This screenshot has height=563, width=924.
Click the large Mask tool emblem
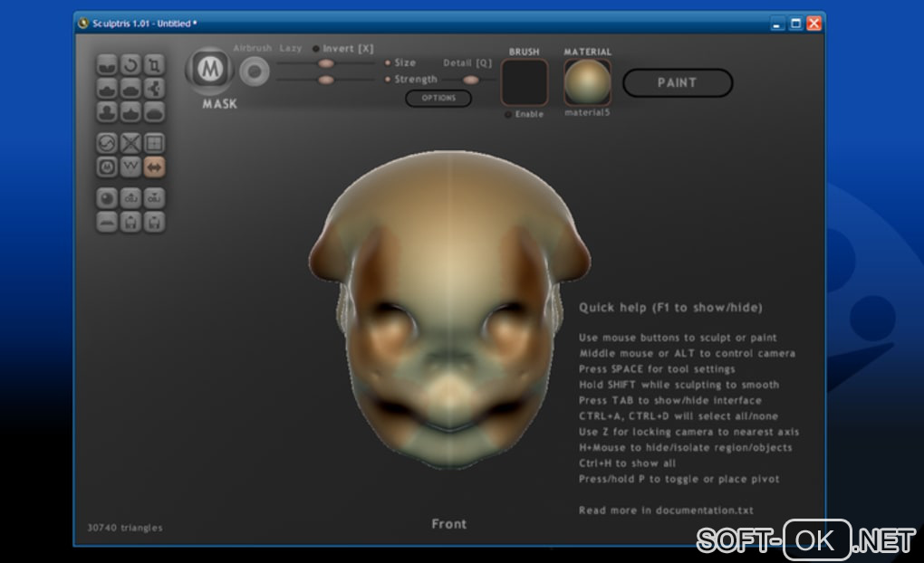[210, 70]
